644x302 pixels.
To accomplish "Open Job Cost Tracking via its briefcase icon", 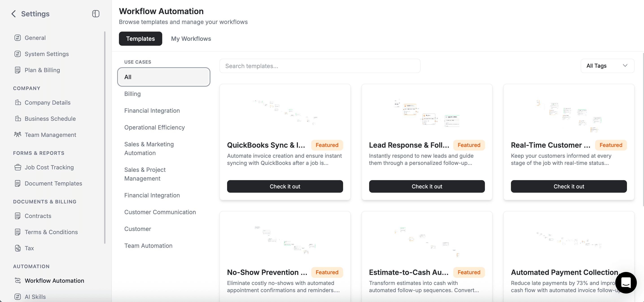I will pos(18,167).
